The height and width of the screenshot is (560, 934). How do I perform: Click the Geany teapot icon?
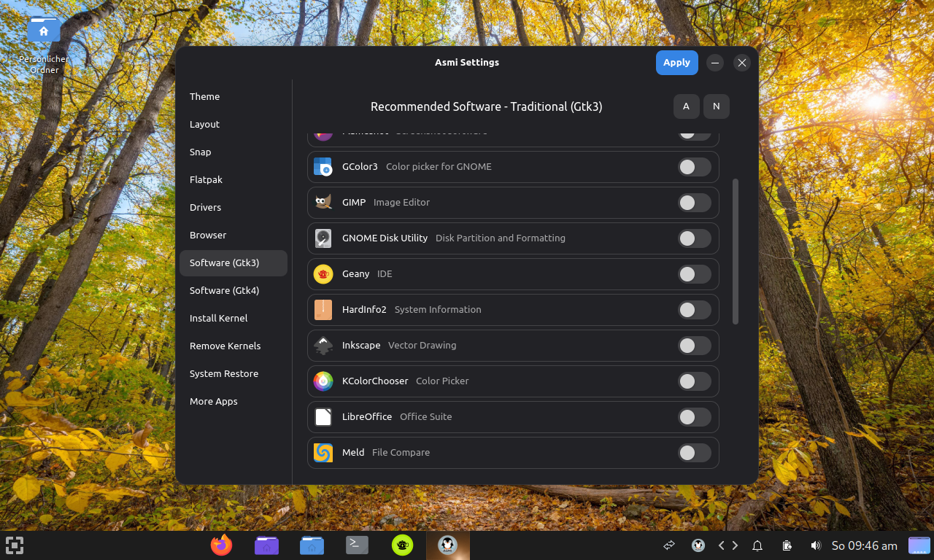[323, 273]
